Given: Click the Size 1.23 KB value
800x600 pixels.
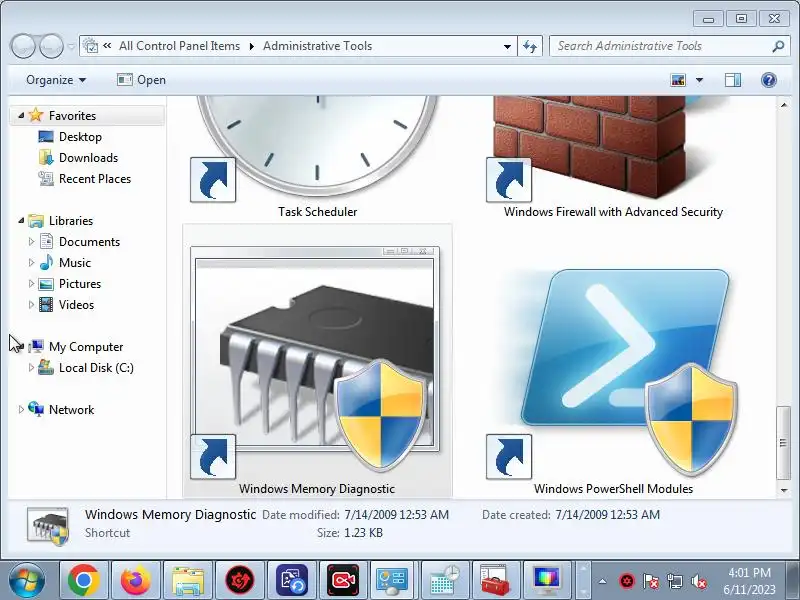Looking at the screenshot, I should pos(363,533).
